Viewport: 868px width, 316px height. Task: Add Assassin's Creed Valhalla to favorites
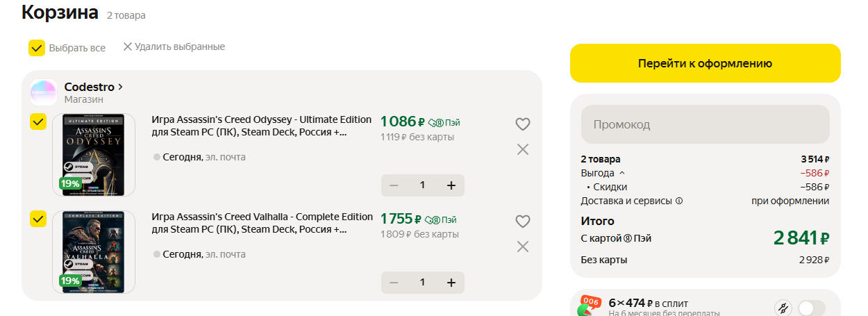click(523, 222)
